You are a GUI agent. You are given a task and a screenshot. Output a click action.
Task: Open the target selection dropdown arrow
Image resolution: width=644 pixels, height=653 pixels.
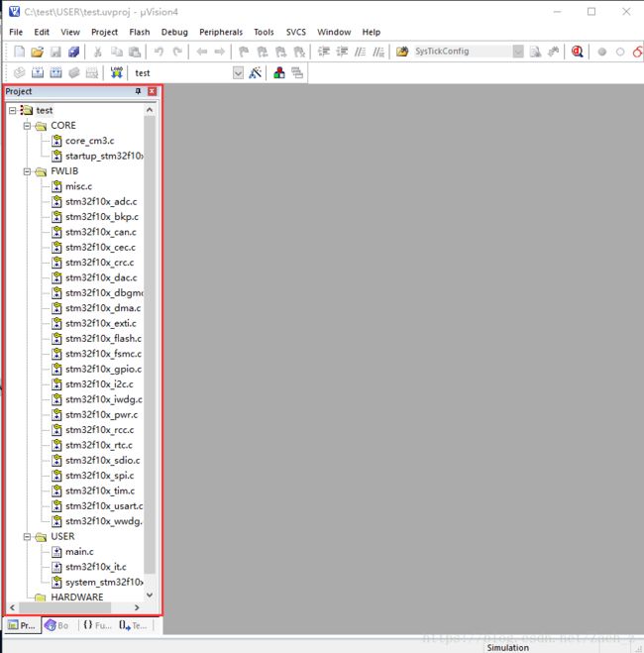tap(238, 73)
